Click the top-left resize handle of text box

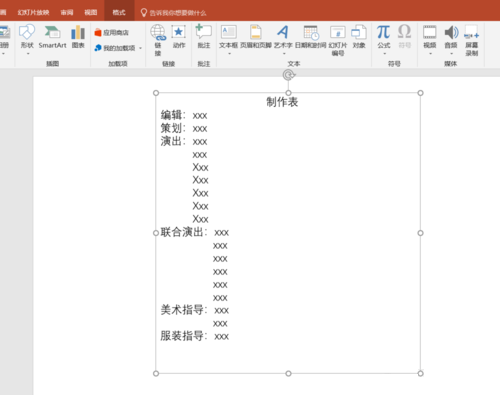[x=156, y=93]
